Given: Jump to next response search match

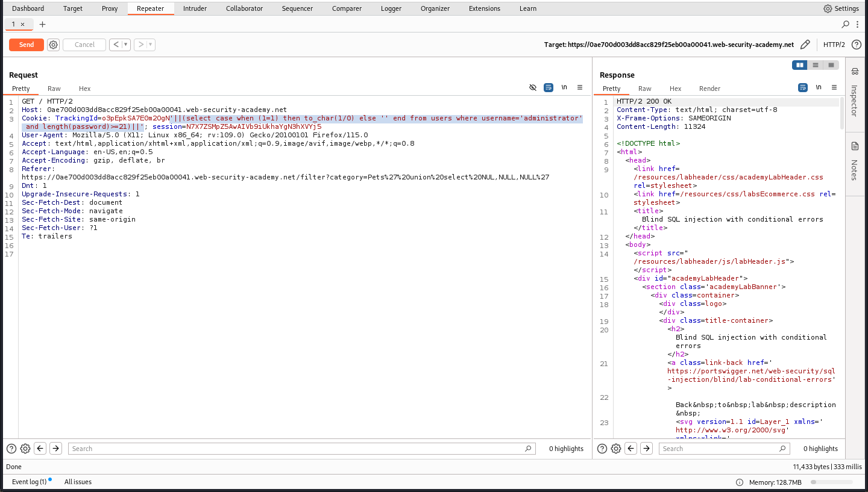Looking at the screenshot, I should pos(646,449).
